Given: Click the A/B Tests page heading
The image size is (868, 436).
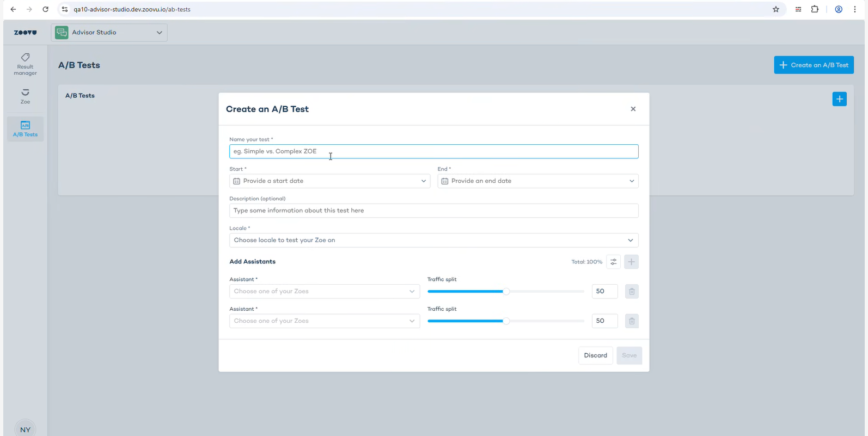Looking at the screenshot, I should (79, 65).
